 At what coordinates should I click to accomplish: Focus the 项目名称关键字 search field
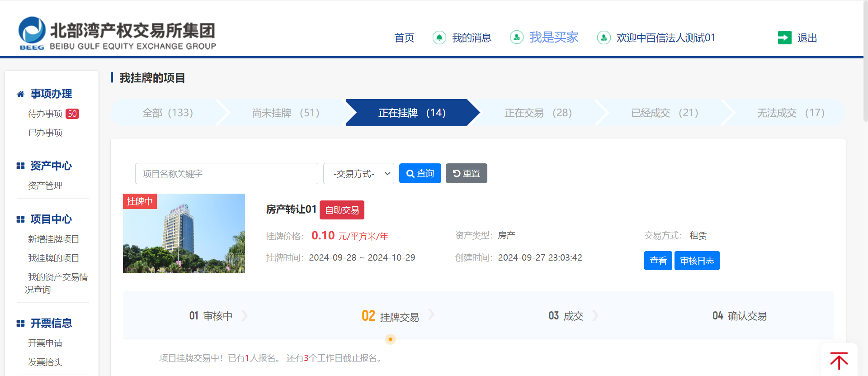click(x=226, y=174)
